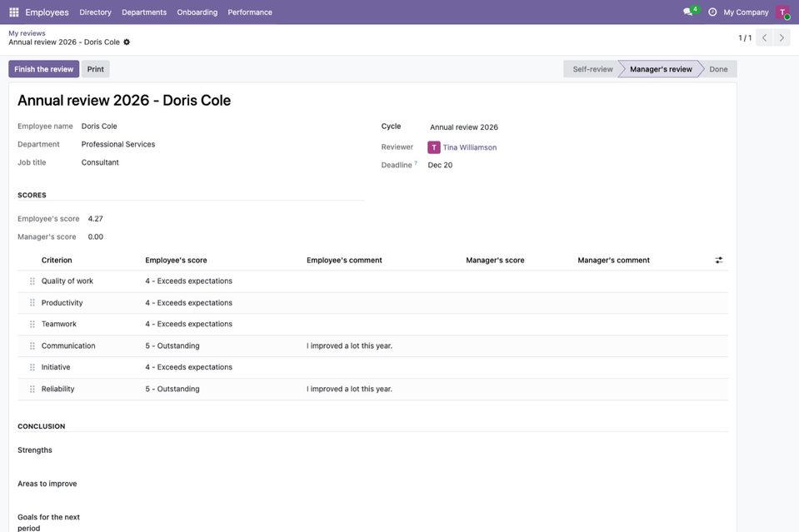Viewport: 799px width, 532px height.
Task: Open the Onboarding menu
Action: click(x=197, y=12)
